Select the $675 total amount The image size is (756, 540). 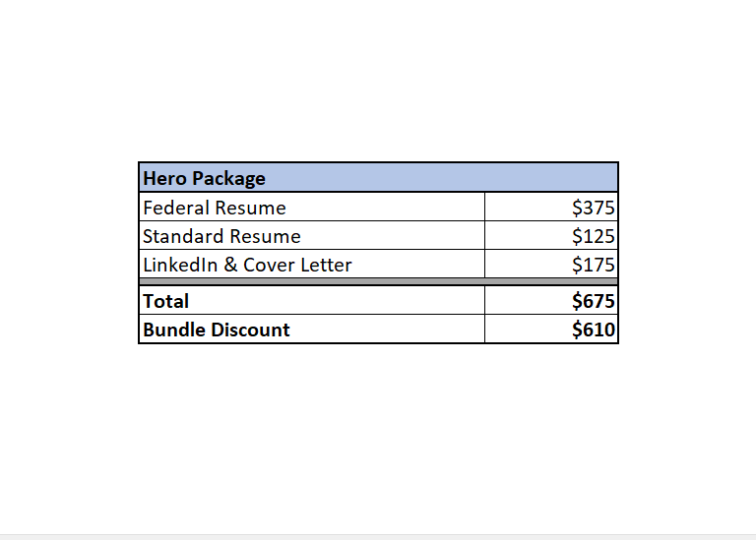click(x=593, y=301)
